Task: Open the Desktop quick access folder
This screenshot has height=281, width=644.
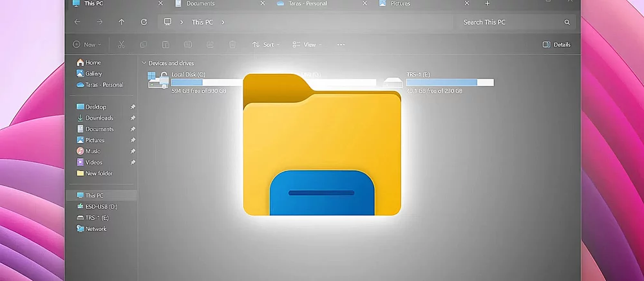Action: click(91, 107)
